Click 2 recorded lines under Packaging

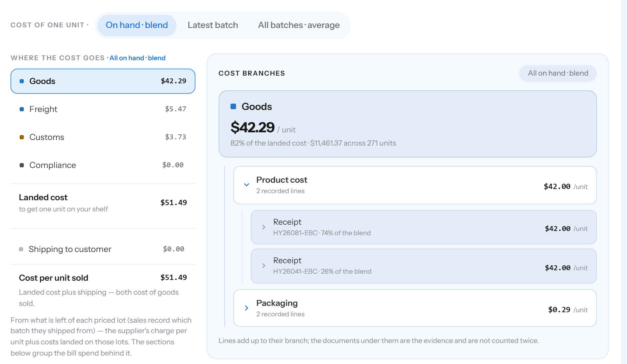[280, 314]
